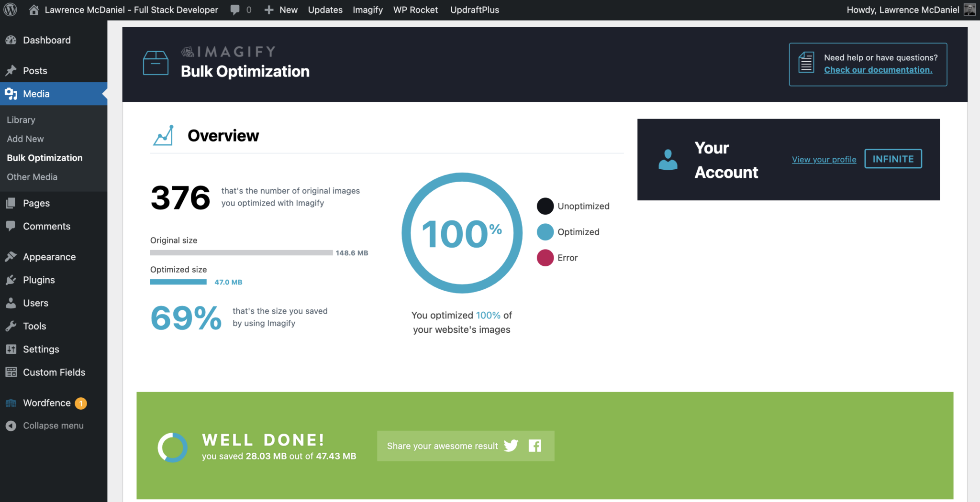Click the Users person icon

click(11, 303)
